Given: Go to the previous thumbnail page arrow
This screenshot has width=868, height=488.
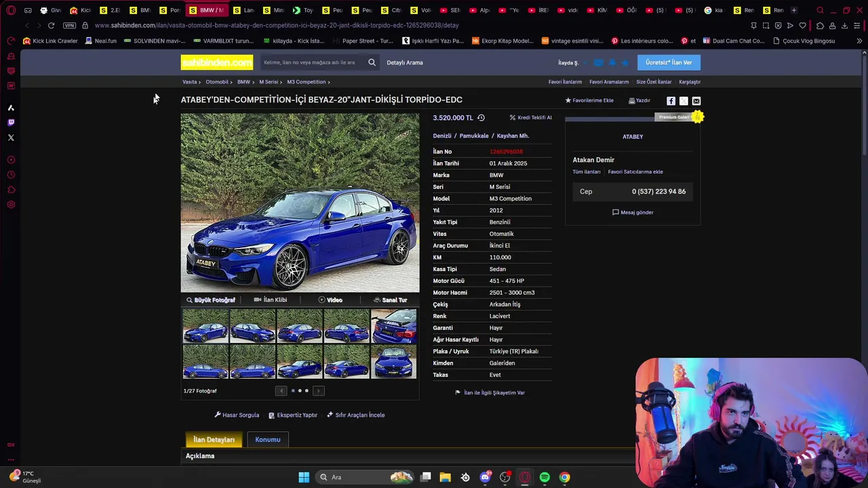Looking at the screenshot, I should coord(281,390).
